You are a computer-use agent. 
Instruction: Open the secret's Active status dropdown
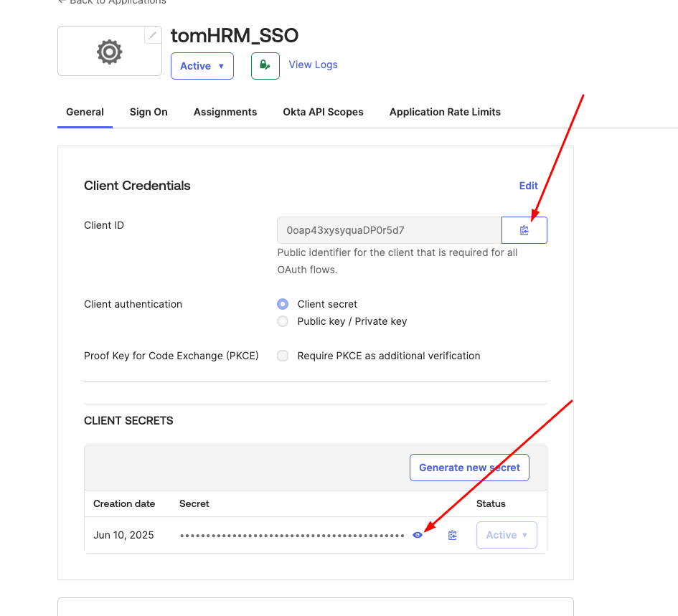pyautogui.click(x=507, y=535)
